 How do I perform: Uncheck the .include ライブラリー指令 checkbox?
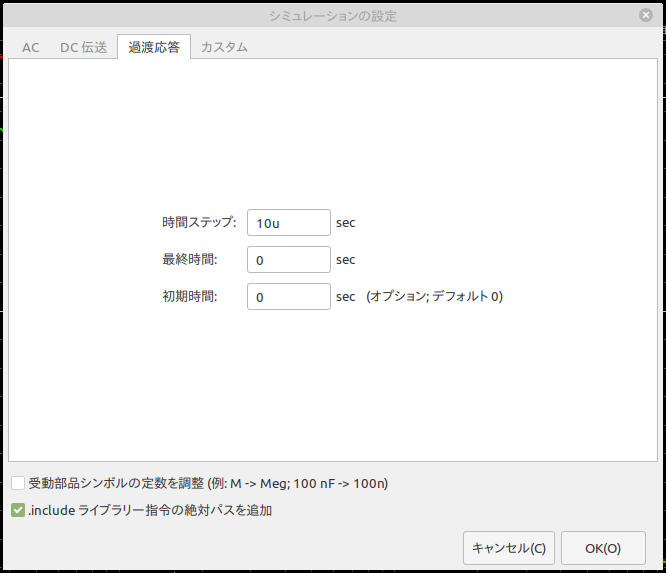tap(18, 510)
